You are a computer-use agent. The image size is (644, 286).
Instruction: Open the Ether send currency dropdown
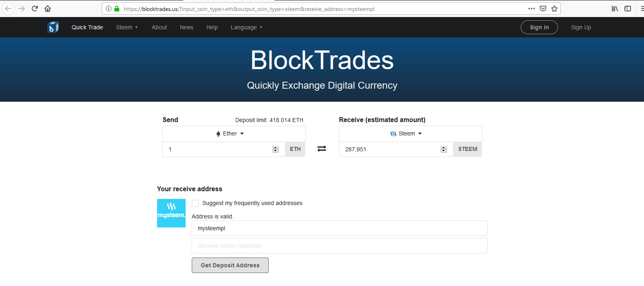point(234,134)
